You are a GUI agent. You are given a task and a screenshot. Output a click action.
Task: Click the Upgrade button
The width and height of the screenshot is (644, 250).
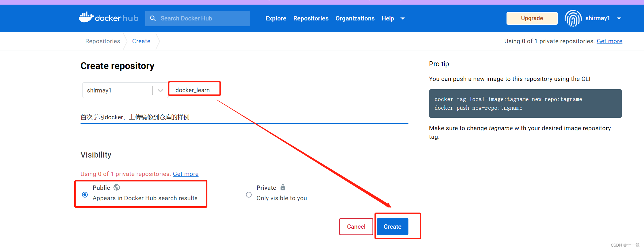tap(532, 18)
